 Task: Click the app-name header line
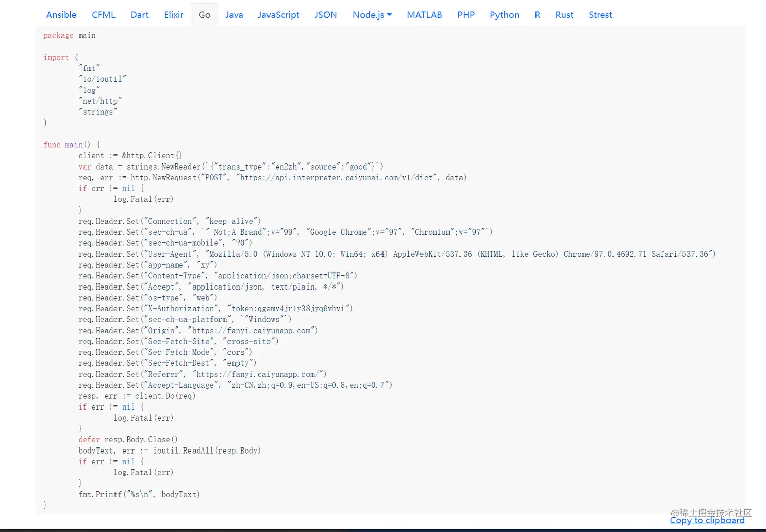coord(148,265)
